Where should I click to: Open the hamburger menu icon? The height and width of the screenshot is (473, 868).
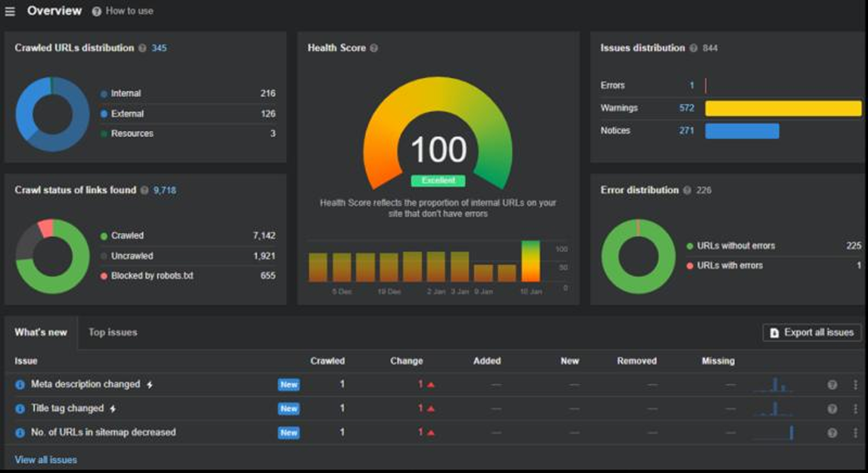[x=10, y=12]
